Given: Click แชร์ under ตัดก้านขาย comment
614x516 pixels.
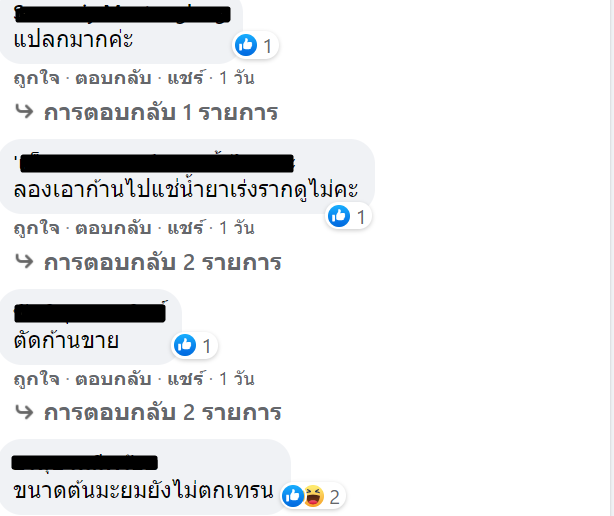Looking at the screenshot, I should [x=186, y=379].
